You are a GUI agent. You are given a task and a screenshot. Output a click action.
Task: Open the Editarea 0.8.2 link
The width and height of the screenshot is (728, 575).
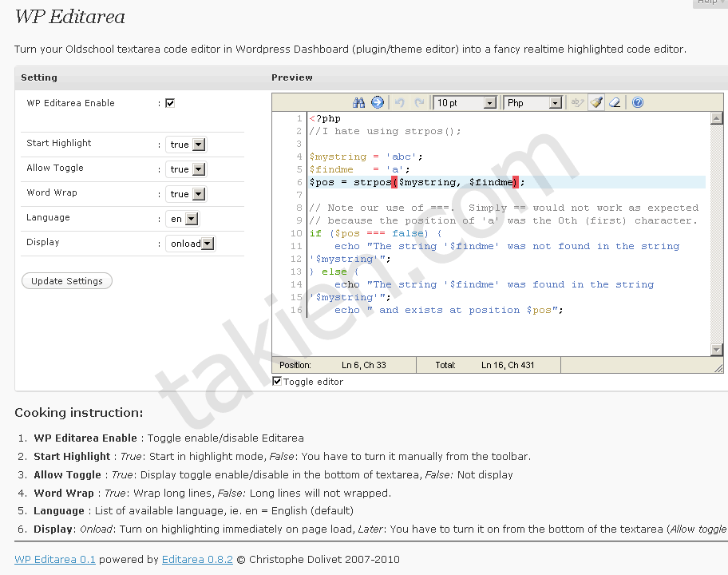tap(197, 559)
